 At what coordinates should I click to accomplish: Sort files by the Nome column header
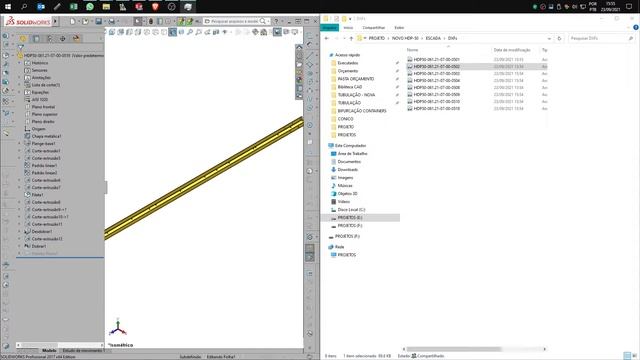412,50
